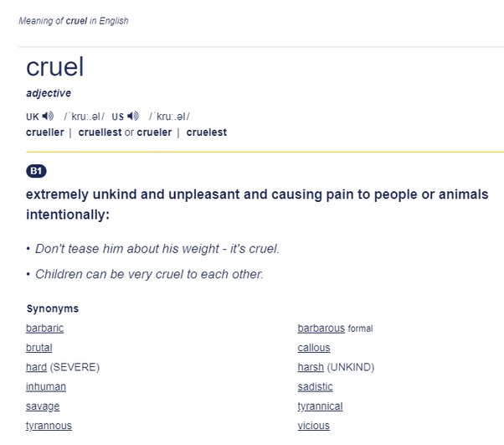
Task: Open the synonym link barbaric
Action: (x=44, y=329)
